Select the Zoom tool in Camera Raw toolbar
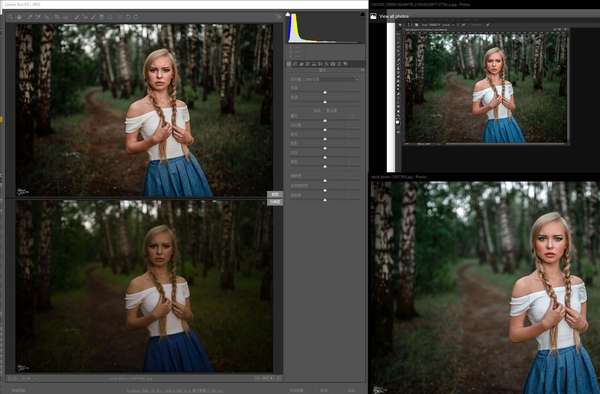Image resolution: width=600 pixels, height=394 pixels. (11, 17)
